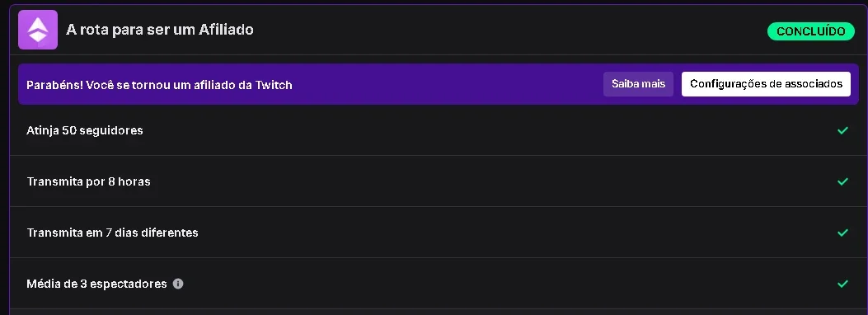Click the number 50 in followers goal

point(69,130)
